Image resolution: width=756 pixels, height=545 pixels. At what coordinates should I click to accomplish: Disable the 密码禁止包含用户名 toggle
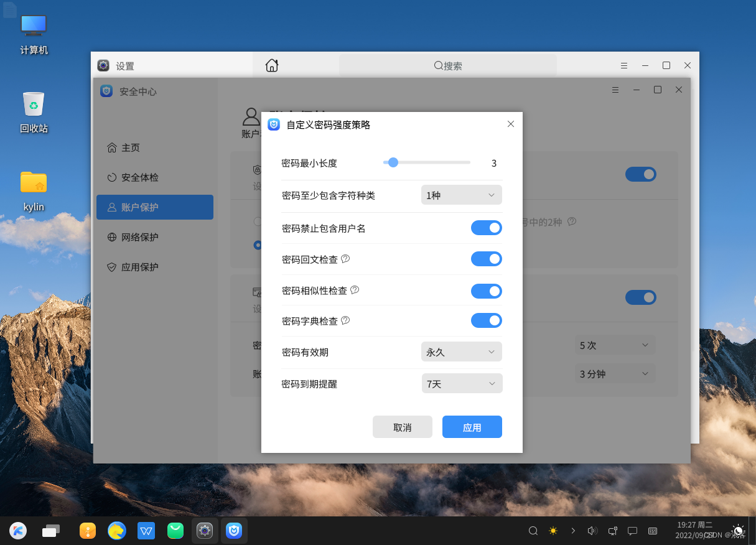(x=486, y=227)
